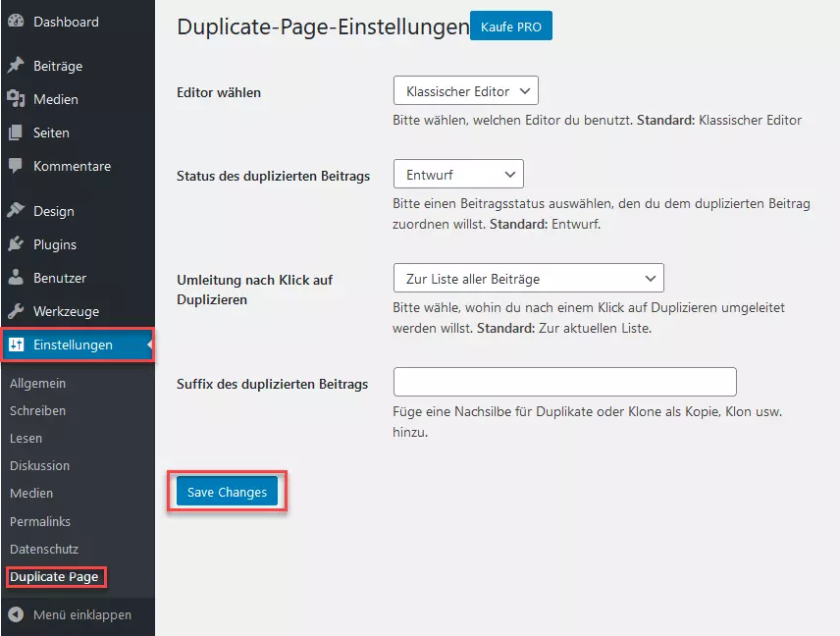
Task: Open Medien settings under Einstellungen
Action: pos(31,493)
